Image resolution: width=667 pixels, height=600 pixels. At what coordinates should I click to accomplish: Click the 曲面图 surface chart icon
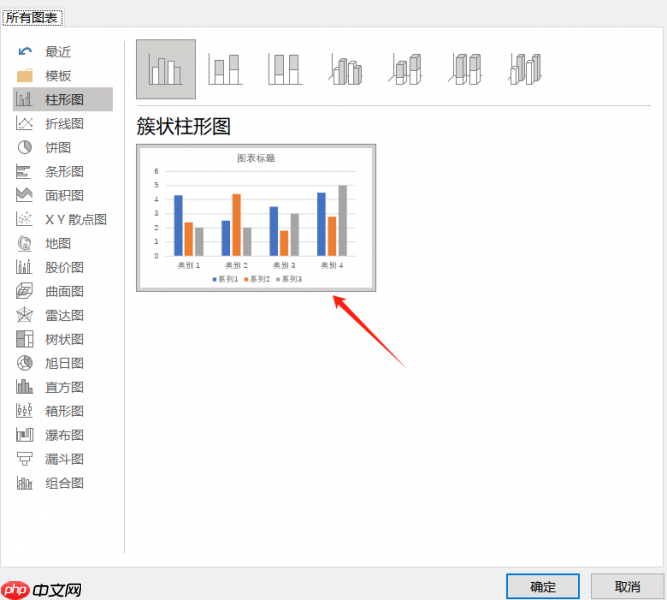pyautogui.click(x=24, y=291)
